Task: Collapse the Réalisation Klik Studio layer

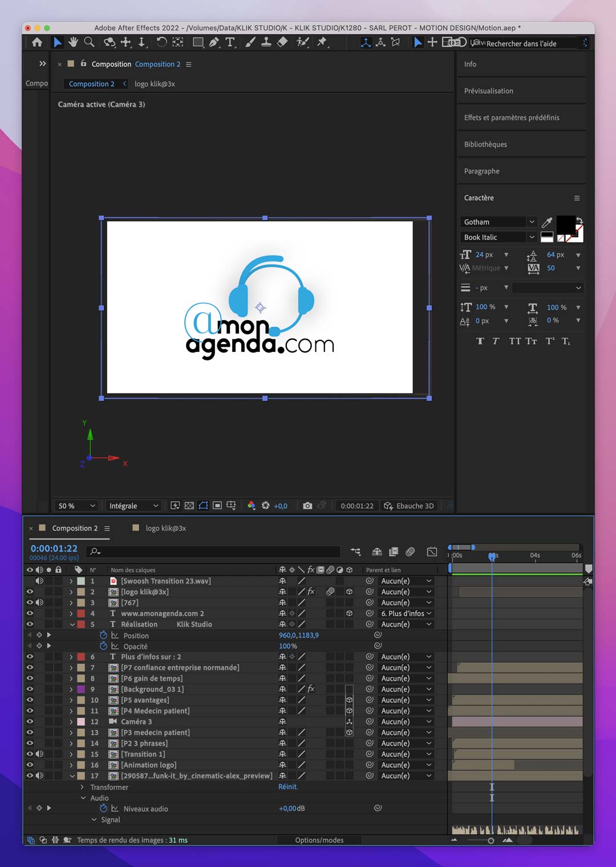Action: (72, 625)
